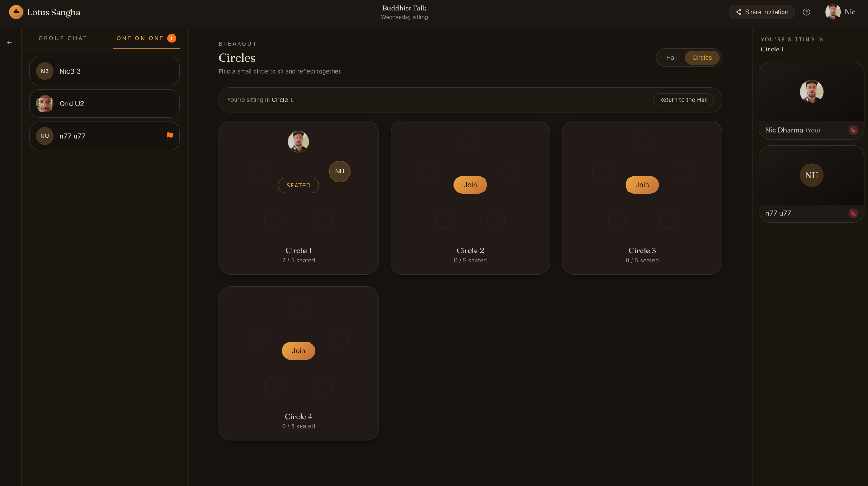Click the Buddhist Talk header title
This screenshot has width=868, height=486.
click(x=404, y=8)
